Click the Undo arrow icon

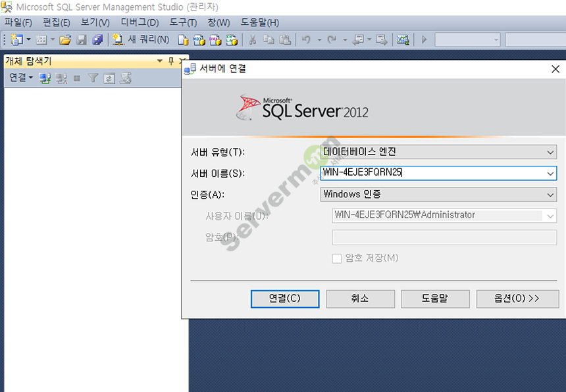point(306,39)
